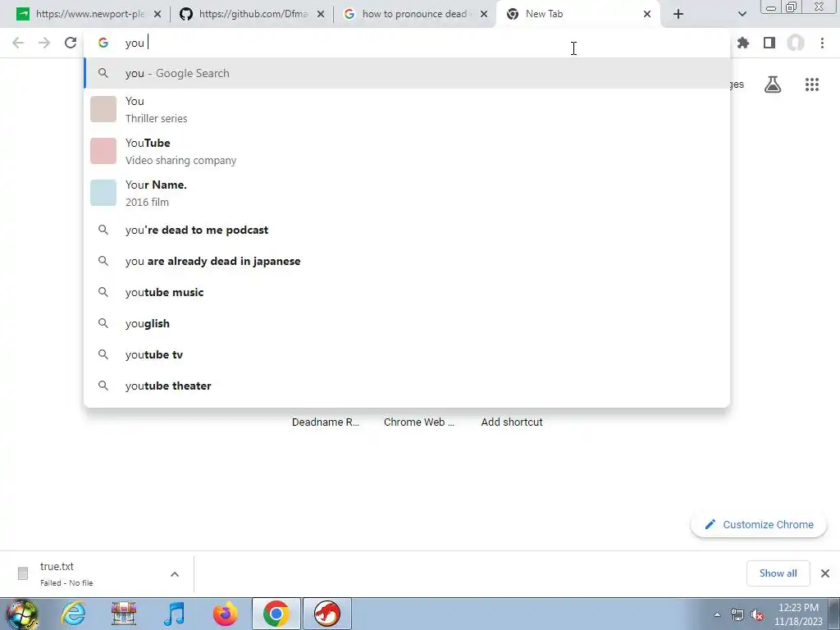Select the 'youtube music' suggestion
Screen dimensions: 840x630
(x=407, y=292)
